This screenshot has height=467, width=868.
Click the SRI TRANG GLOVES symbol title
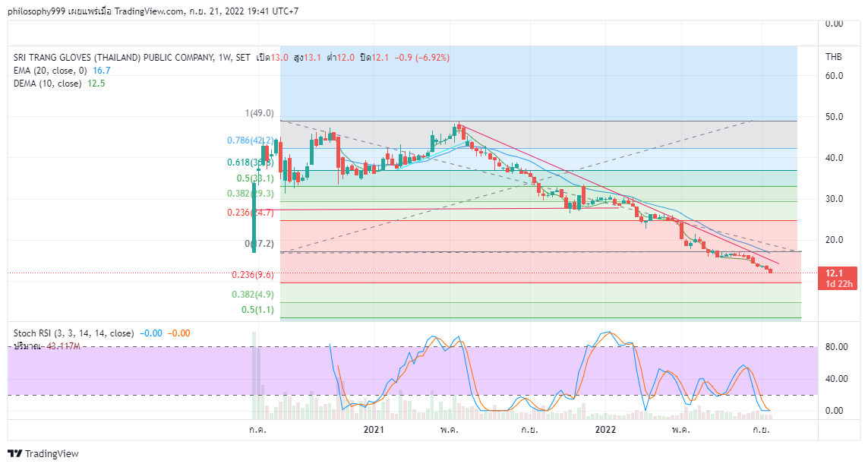tap(131, 58)
